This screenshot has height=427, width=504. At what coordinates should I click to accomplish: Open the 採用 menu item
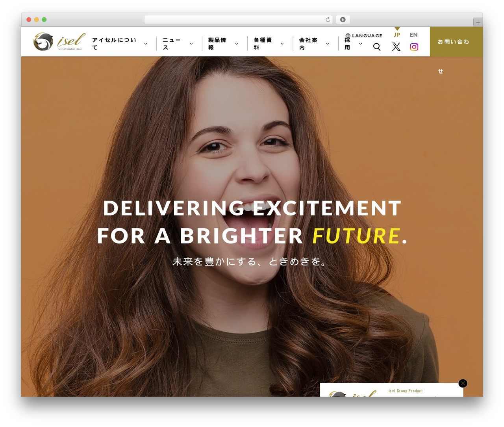tap(347, 44)
